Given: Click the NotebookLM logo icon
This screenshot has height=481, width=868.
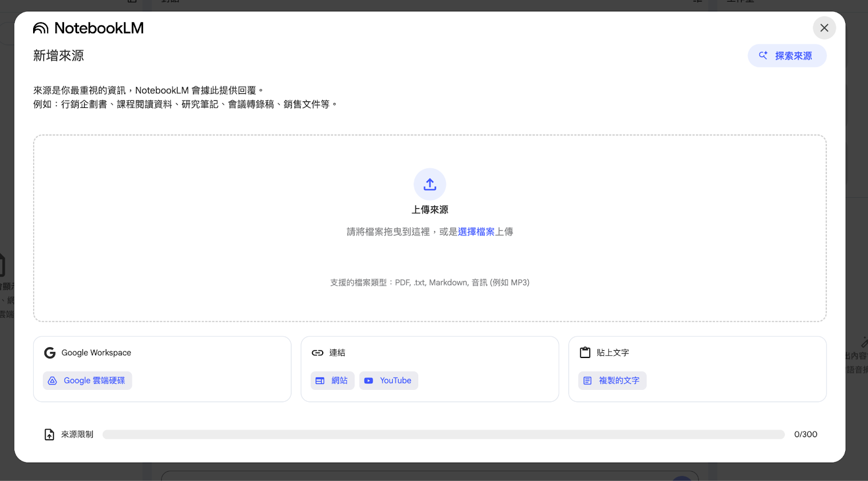Looking at the screenshot, I should click(41, 28).
